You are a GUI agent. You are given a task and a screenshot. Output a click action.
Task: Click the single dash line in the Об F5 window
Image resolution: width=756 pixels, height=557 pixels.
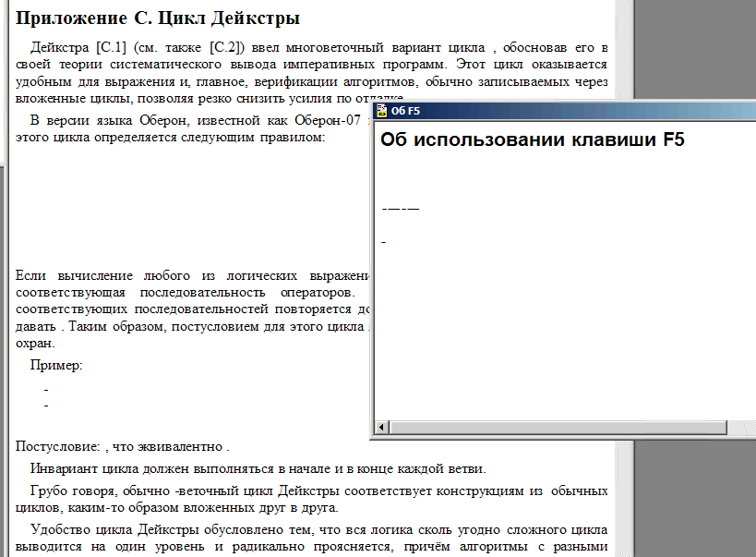383,243
